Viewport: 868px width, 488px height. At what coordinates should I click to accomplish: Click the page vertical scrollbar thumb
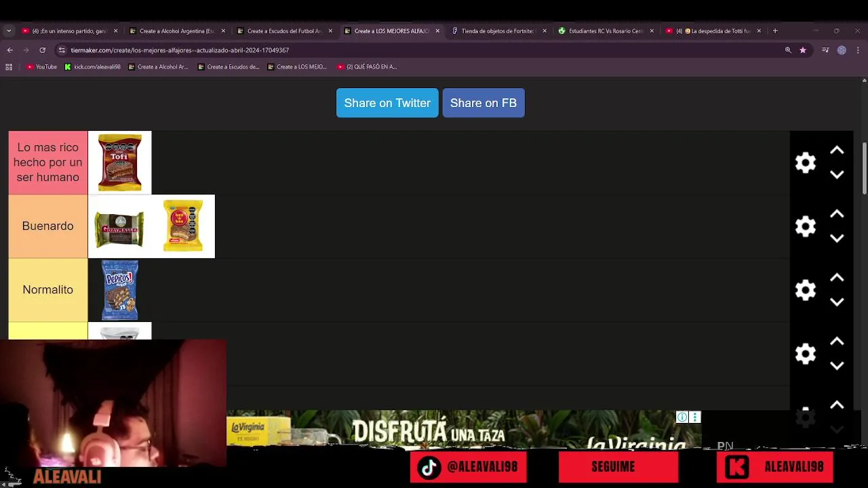864,168
